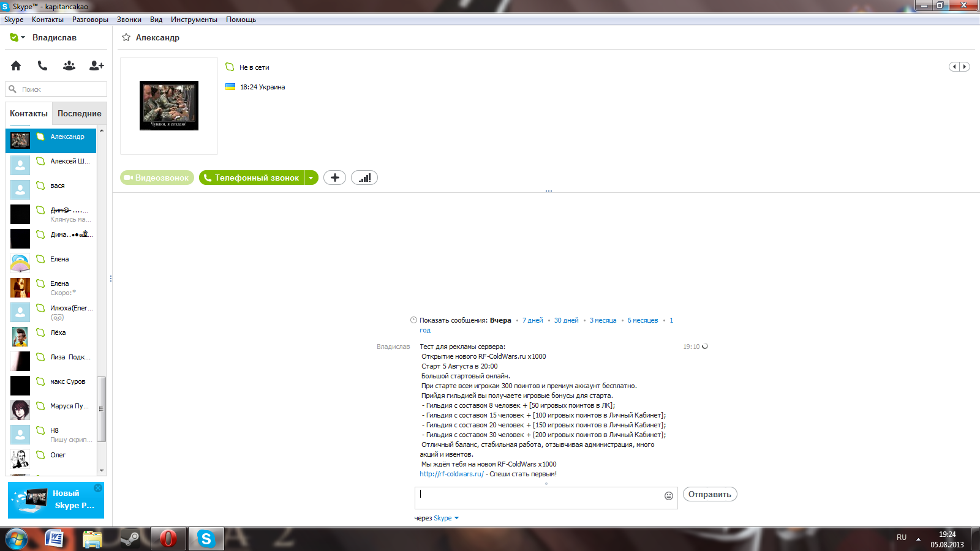Image resolution: width=980 pixels, height=551 pixels.
Task: Select contact Алексей Ш... in the list
Action: pyautogui.click(x=51, y=165)
